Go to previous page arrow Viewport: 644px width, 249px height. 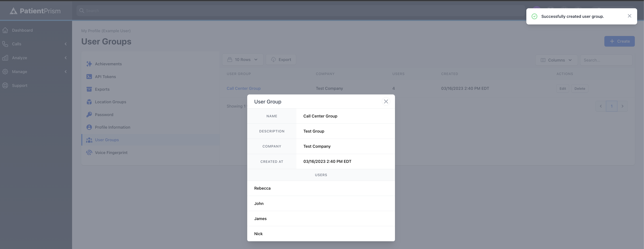tap(601, 106)
